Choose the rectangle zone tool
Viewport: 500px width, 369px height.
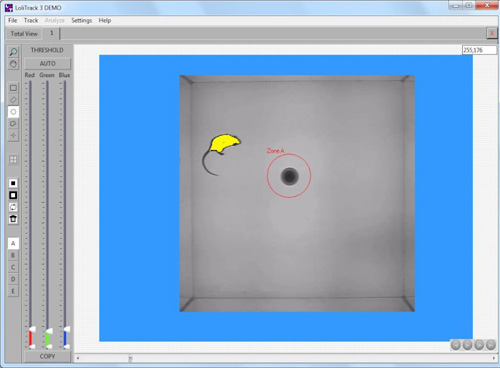click(13, 88)
